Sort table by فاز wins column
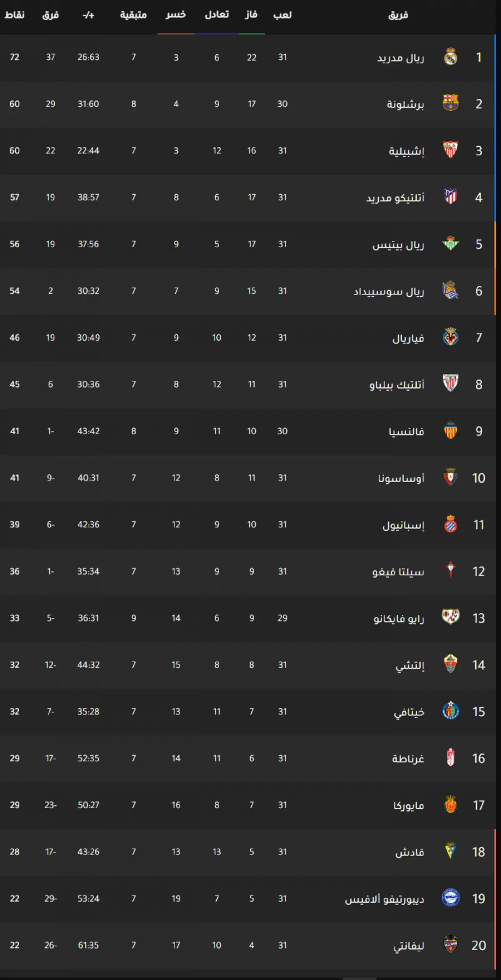The height and width of the screenshot is (980, 501). pos(251,15)
